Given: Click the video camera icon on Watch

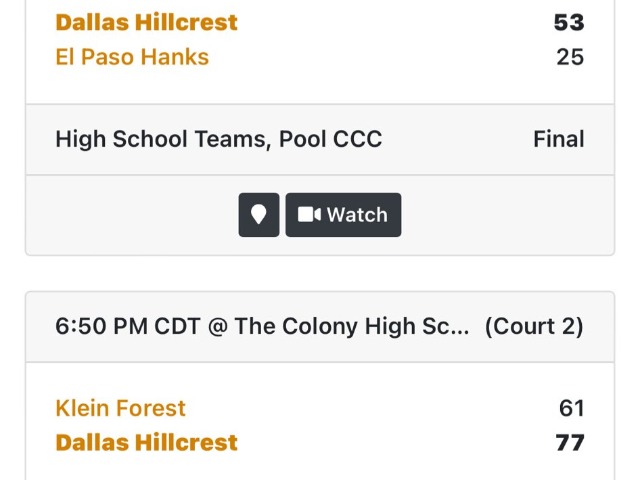Looking at the screenshot, I should pos(309,215).
